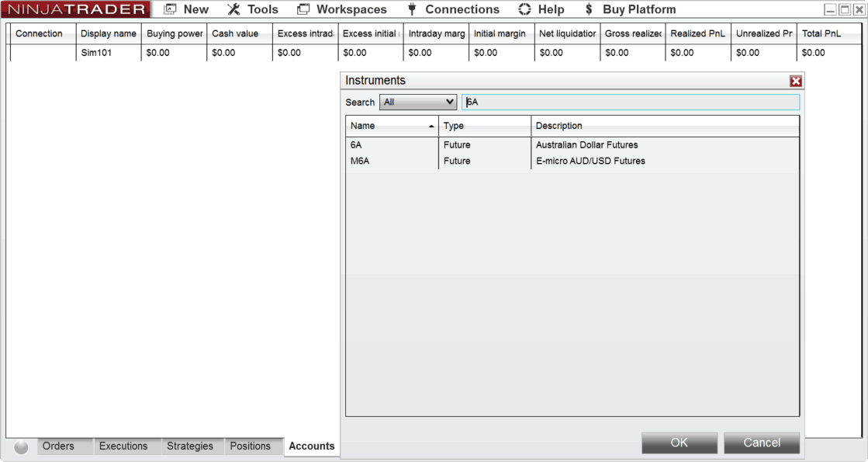This screenshot has width=868, height=462.
Task: Click the Description column header
Action: pos(665,126)
